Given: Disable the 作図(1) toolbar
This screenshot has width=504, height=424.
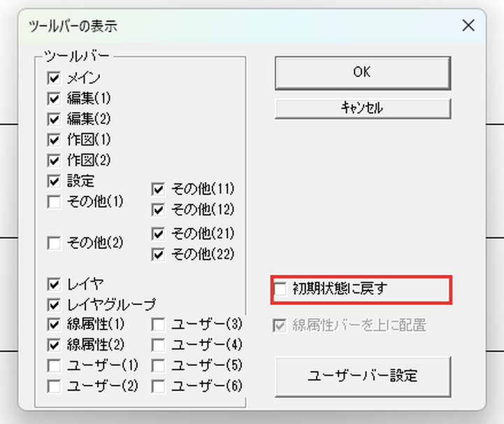Looking at the screenshot, I should tap(54, 140).
